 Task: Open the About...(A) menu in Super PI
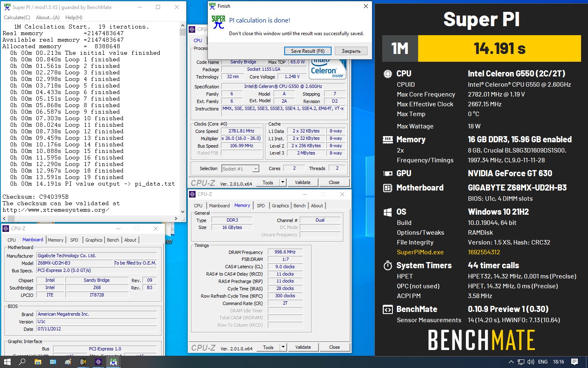[x=48, y=18]
